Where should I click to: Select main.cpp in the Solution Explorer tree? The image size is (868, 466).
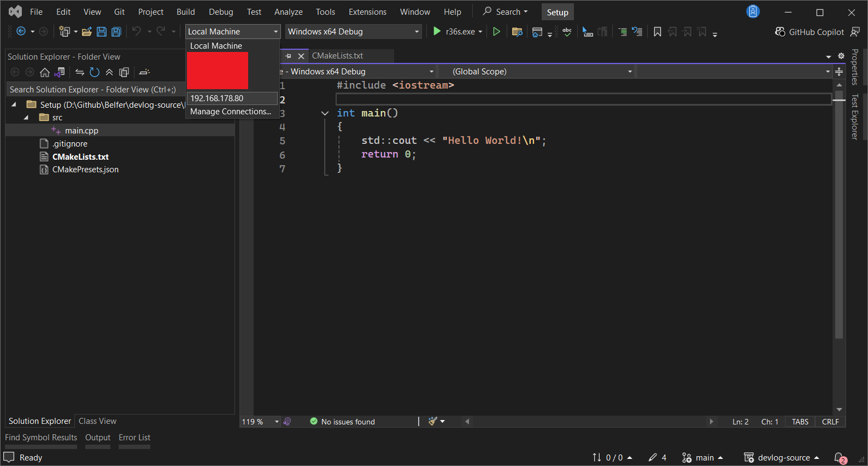click(x=81, y=131)
